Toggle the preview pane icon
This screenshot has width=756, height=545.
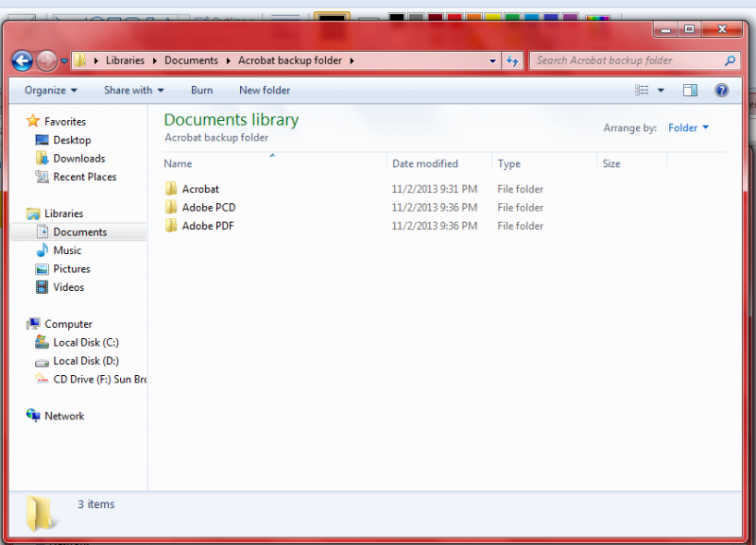pyautogui.click(x=690, y=91)
